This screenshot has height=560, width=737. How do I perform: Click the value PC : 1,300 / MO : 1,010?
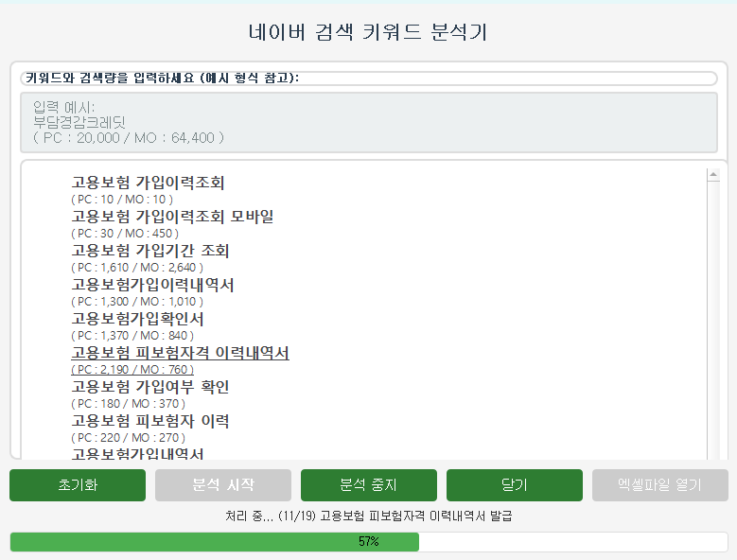point(137,302)
